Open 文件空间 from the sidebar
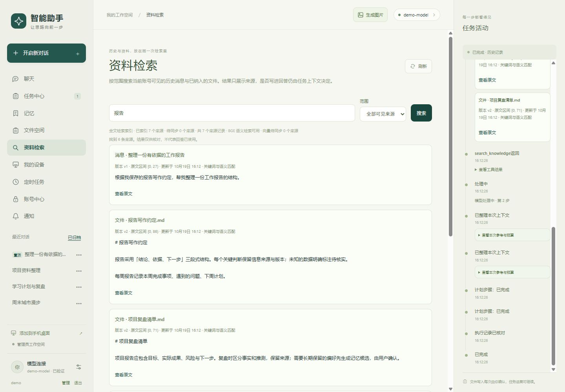565x392 pixels. (46, 130)
